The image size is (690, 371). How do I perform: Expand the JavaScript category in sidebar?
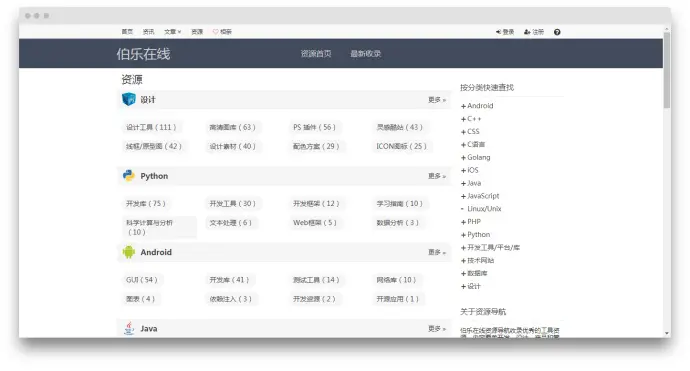[x=480, y=196]
